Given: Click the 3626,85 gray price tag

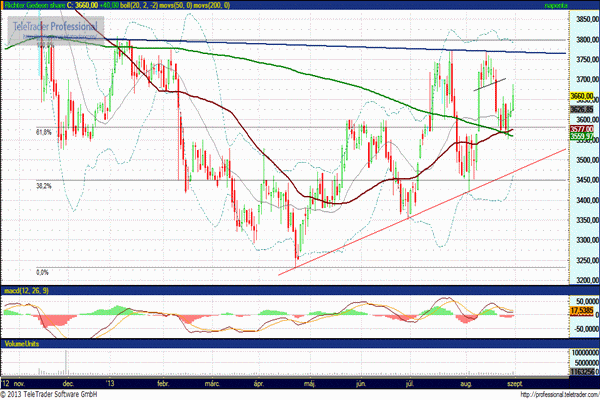Looking at the screenshot, I should (x=582, y=109).
